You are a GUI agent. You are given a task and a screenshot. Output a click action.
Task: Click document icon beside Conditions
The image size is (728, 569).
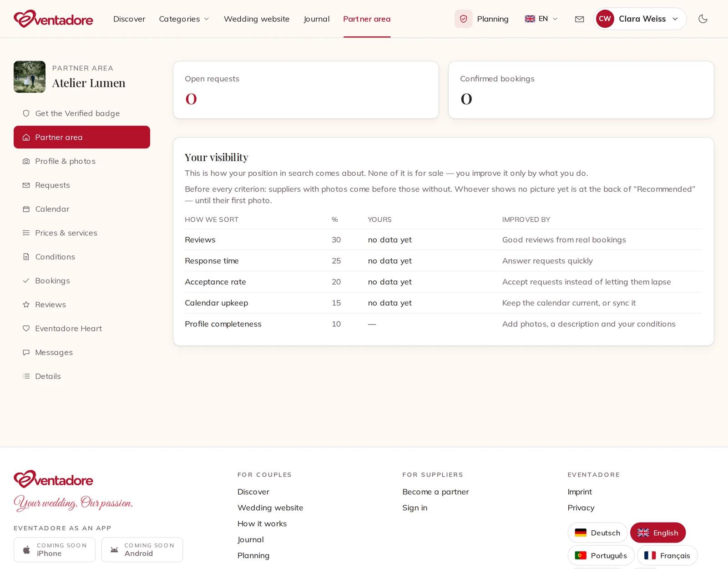click(x=26, y=257)
